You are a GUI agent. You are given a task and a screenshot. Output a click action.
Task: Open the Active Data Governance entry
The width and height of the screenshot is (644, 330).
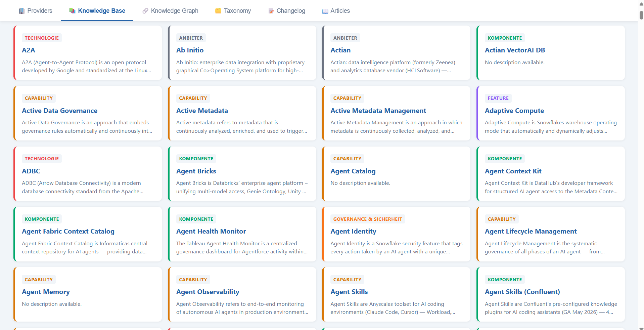tap(60, 111)
